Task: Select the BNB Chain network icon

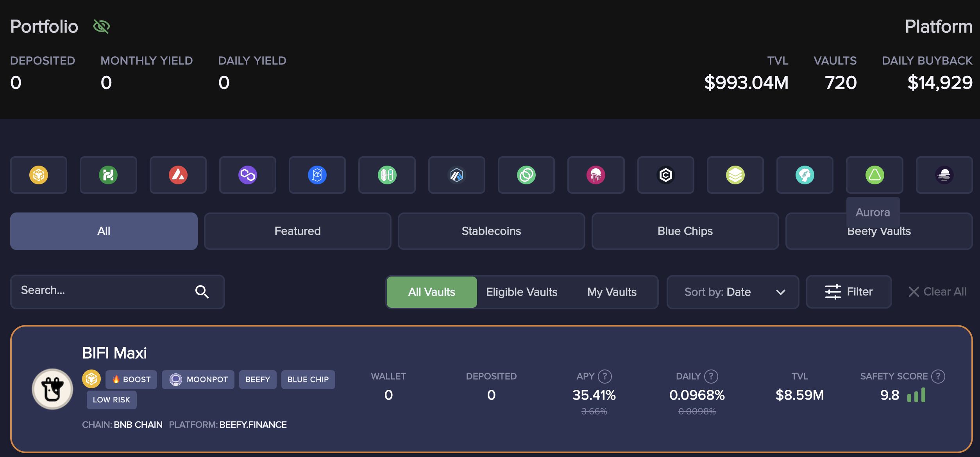Action: point(39,175)
